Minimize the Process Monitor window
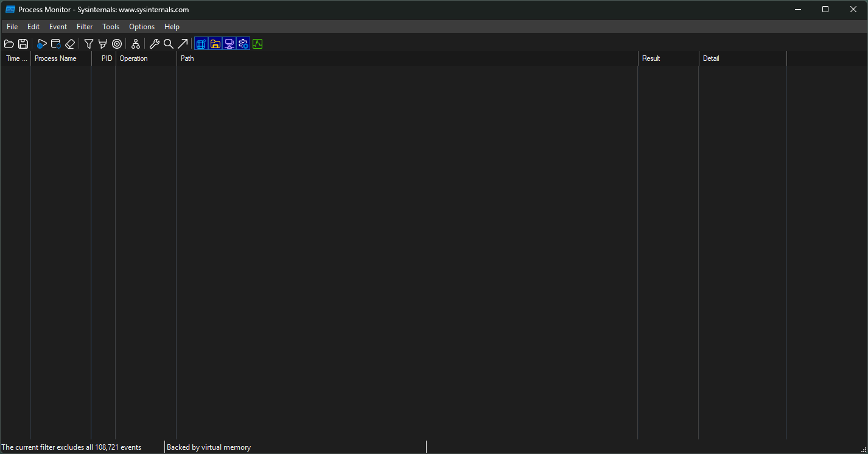The height and width of the screenshot is (454, 868). tap(797, 9)
